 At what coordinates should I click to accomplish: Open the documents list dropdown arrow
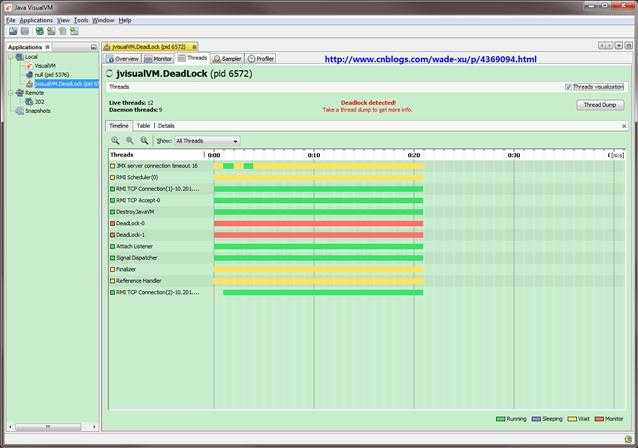coord(619,46)
